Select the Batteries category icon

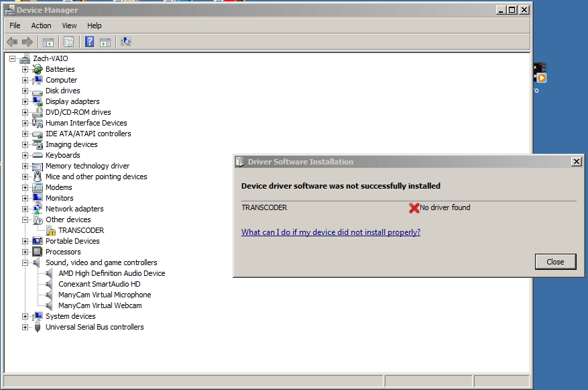[x=38, y=69]
